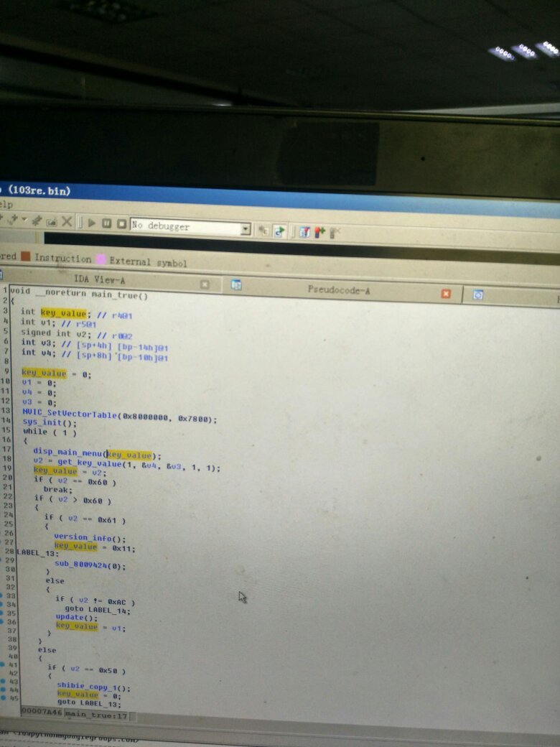Click the NVIC_SetVectorTable function call
Screen dimensions: 560x747
(x=70, y=414)
